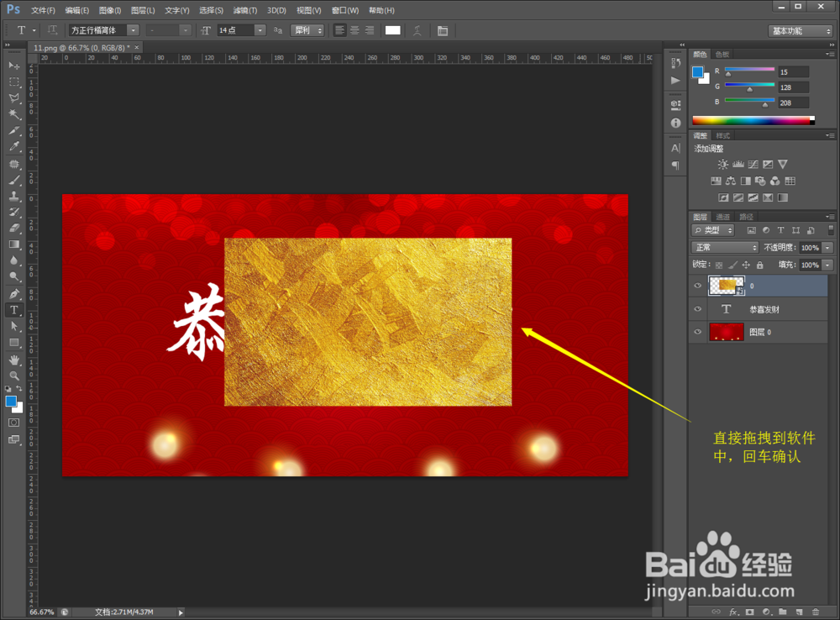840x620 pixels.
Task: Click the create warped text icon
Action: click(417, 30)
